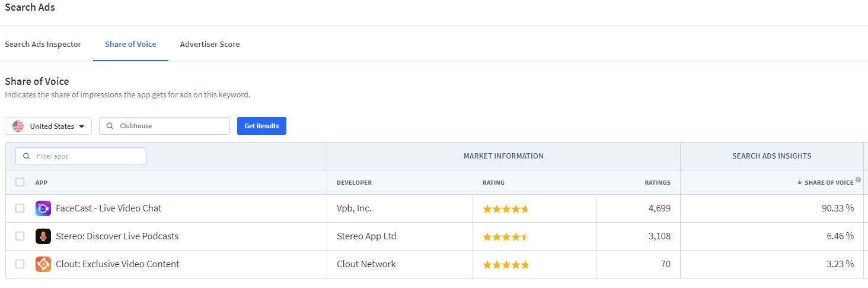Select the Share of Voice tab

tap(130, 44)
